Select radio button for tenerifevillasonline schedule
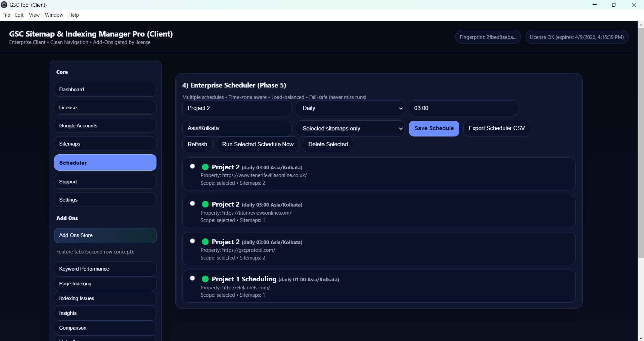Screen dimensions: 644x341 [x=192, y=166]
